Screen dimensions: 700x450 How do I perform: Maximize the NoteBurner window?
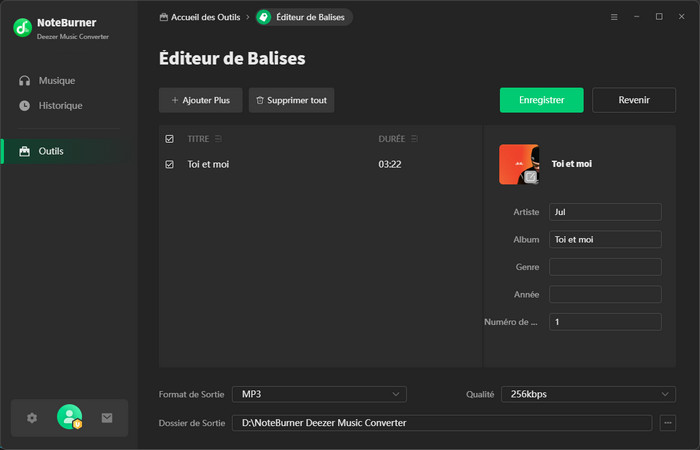point(659,17)
